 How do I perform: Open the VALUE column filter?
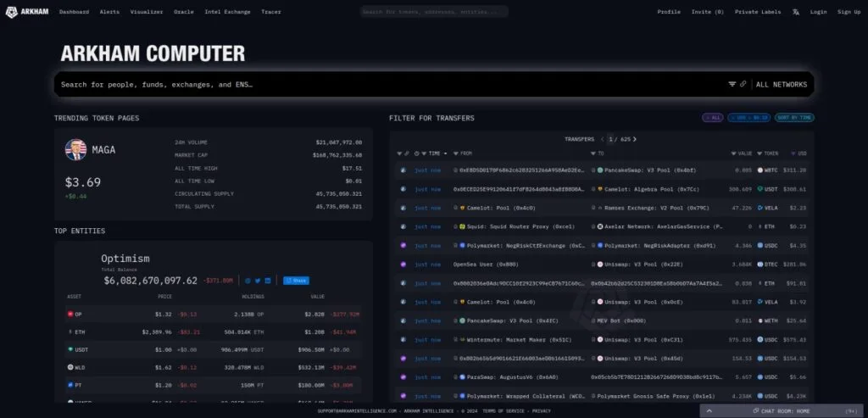pos(733,153)
